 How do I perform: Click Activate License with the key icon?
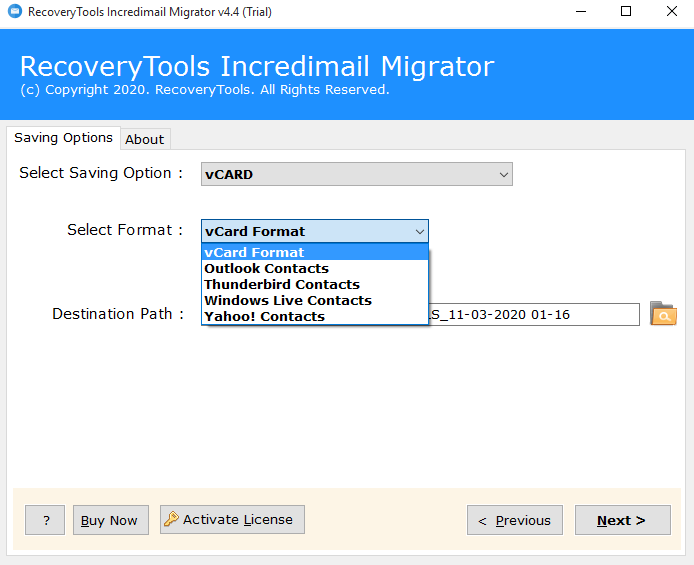click(232, 519)
